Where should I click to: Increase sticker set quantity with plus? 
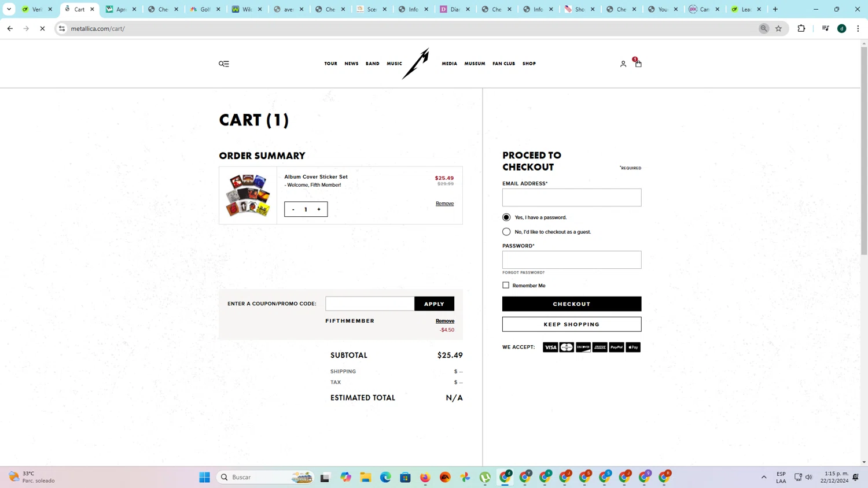point(319,209)
